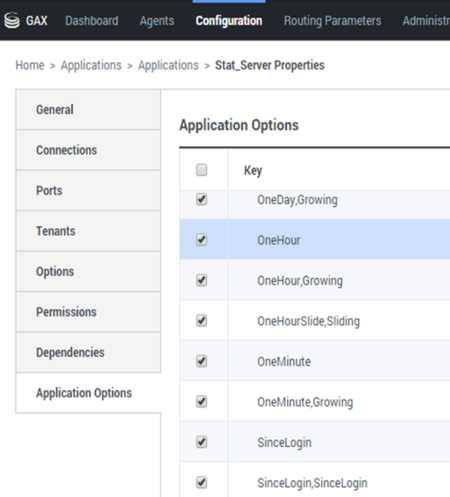Click the Stat_Server Properties breadcrumb text
Viewport: 450px width, 497px height.
coord(269,65)
